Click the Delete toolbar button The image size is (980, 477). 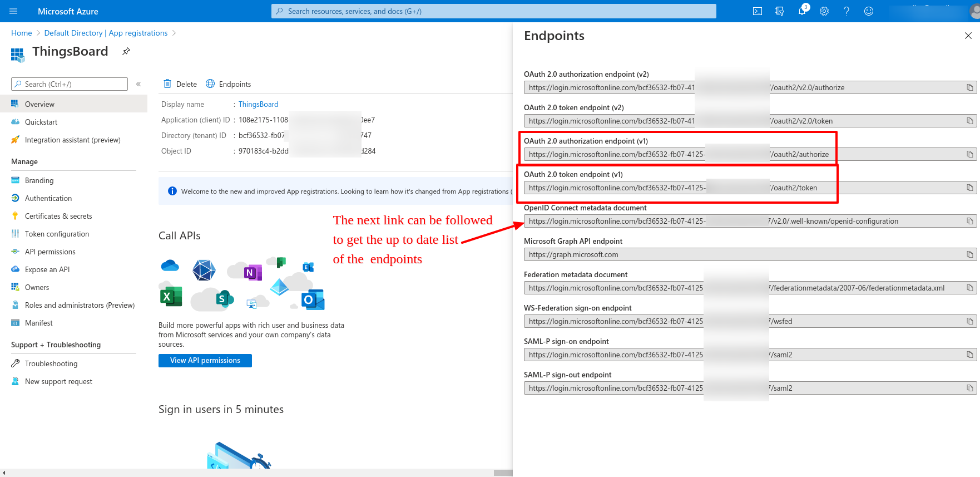180,84
